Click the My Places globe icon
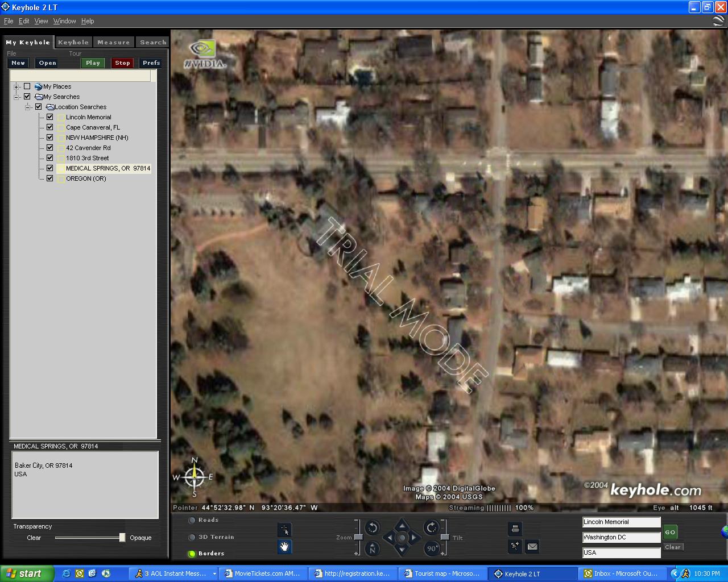Viewport: 728px width, 582px height. (x=39, y=86)
